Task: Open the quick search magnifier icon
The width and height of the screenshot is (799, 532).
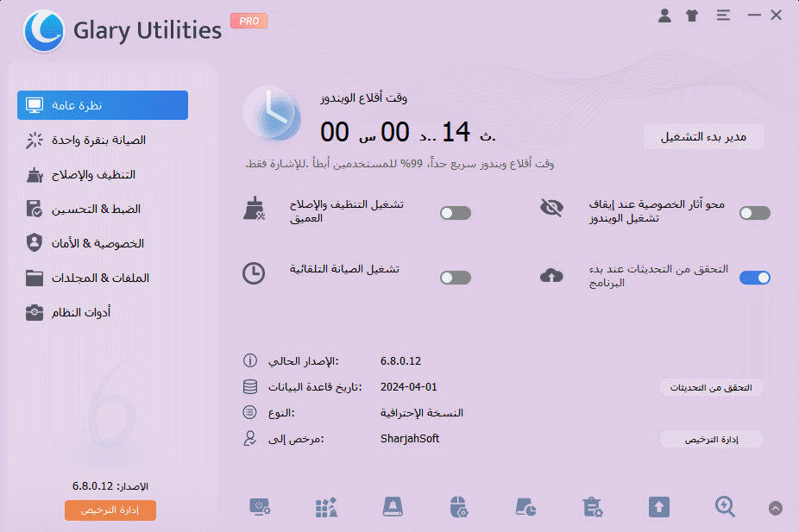Action: [x=725, y=507]
